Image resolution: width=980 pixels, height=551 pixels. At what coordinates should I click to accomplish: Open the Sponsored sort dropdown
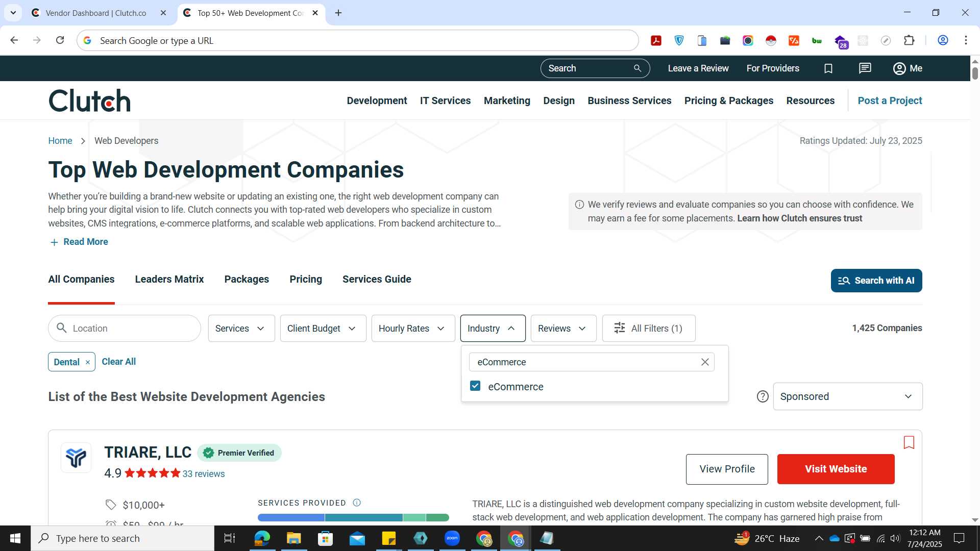pyautogui.click(x=847, y=396)
